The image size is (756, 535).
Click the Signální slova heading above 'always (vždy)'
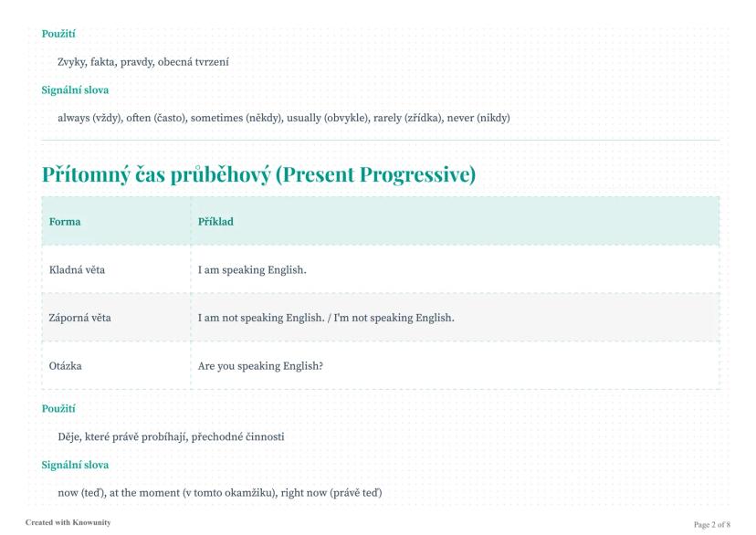tap(75, 90)
